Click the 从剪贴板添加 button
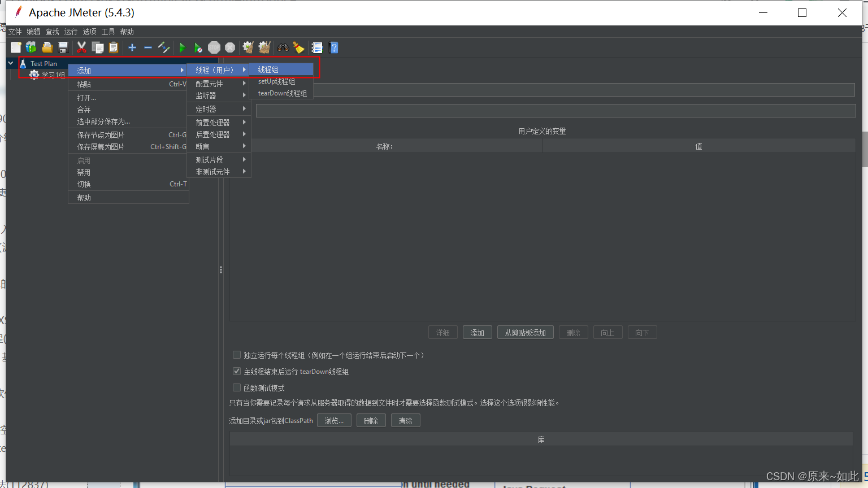 526,333
